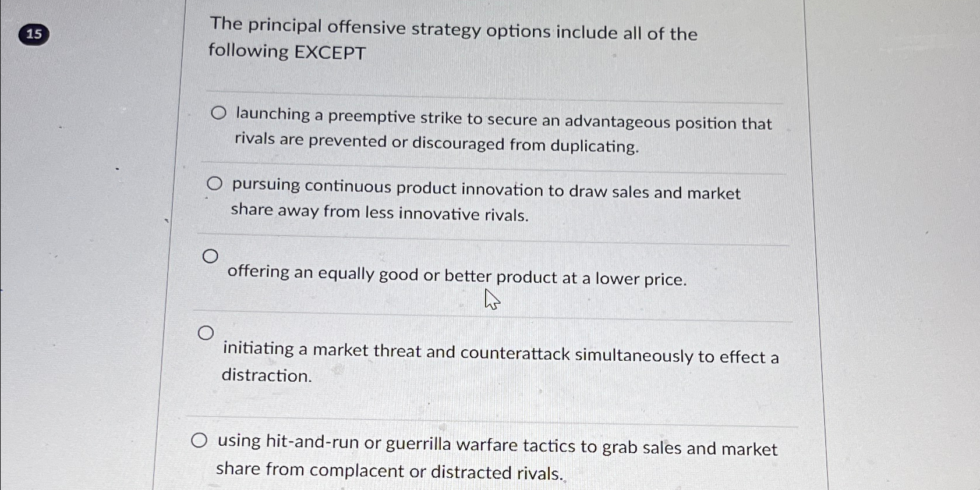Image resolution: width=980 pixels, height=490 pixels.
Task: Click the question number 15 badge
Action: 33,35
